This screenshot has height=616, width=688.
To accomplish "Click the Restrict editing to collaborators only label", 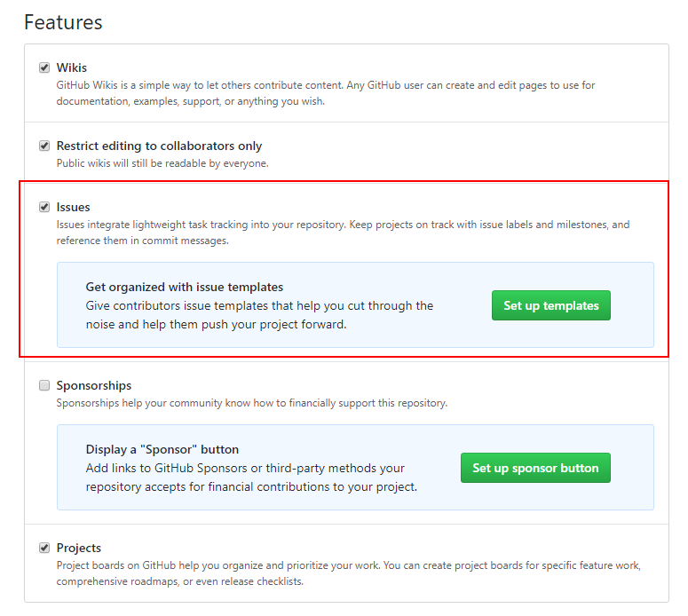I will click(159, 146).
